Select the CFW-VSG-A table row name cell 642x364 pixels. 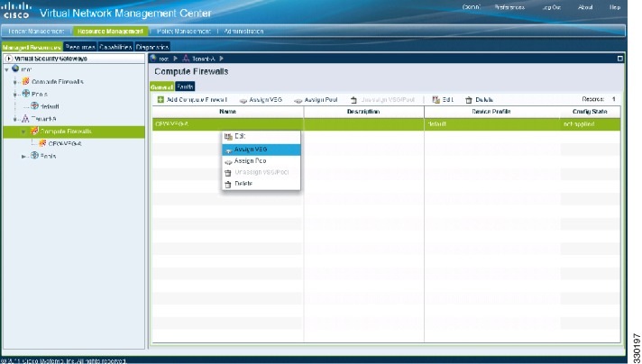pyautogui.click(x=227, y=124)
